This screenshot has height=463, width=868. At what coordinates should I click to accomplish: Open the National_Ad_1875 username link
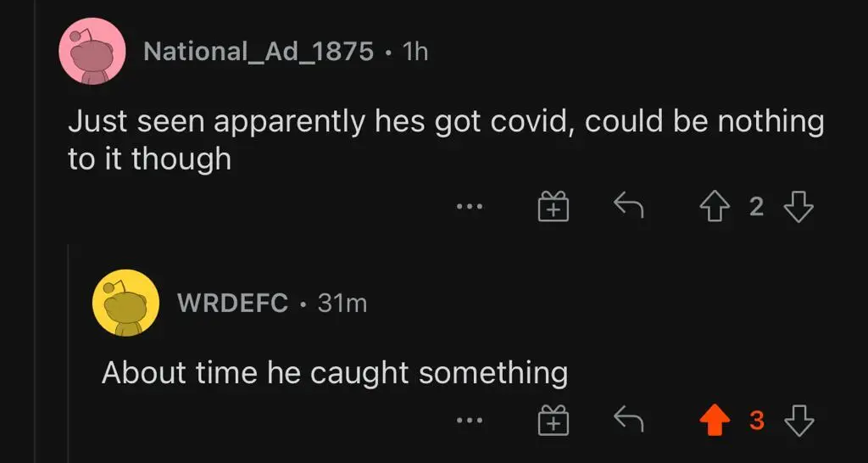pyautogui.click(x=259, y=52)
